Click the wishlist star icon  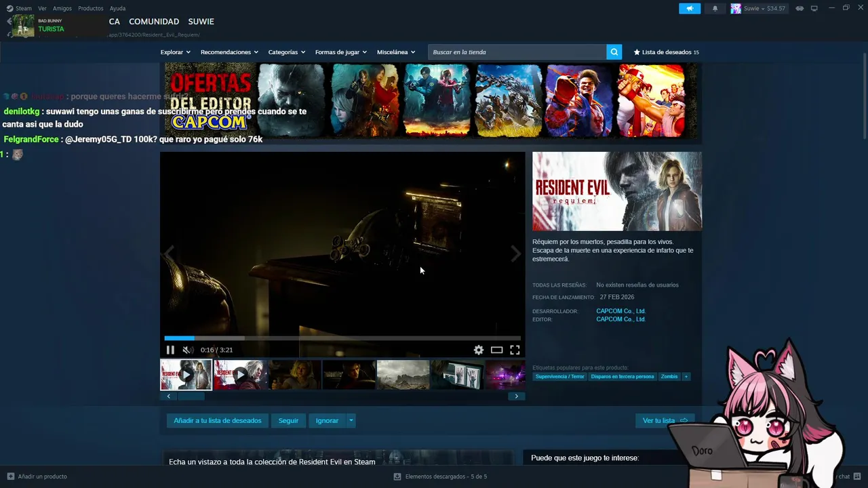(637, 52)
